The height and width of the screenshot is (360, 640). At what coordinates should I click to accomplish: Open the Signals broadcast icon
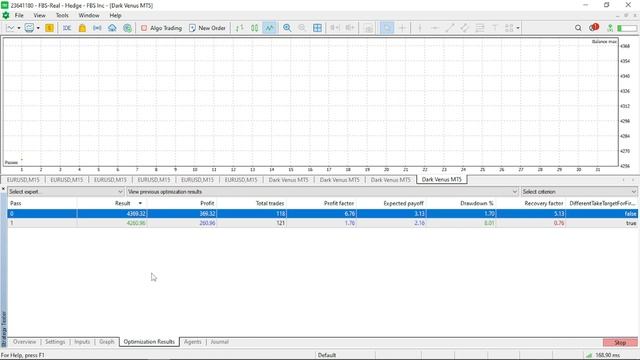(x=97, y=28)
